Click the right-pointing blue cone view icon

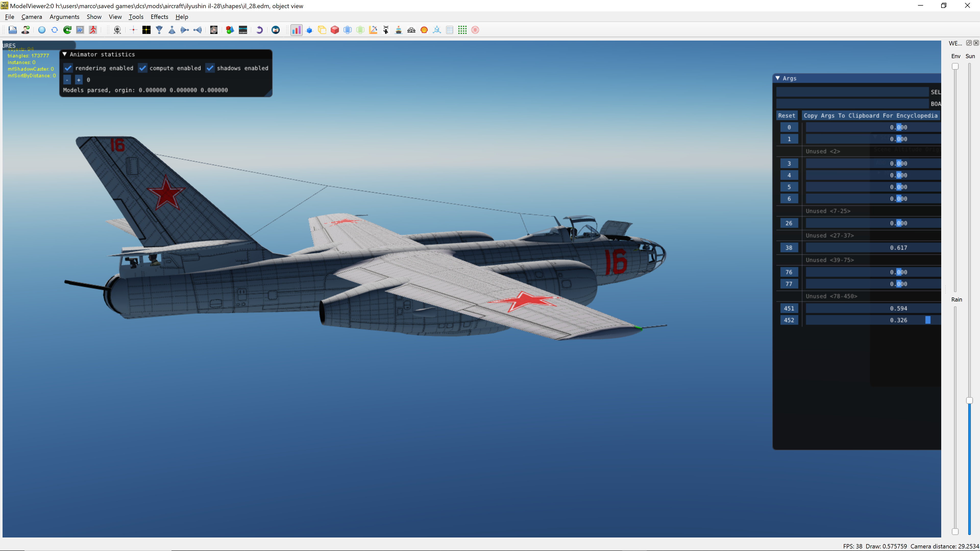[x=185, y=30]
